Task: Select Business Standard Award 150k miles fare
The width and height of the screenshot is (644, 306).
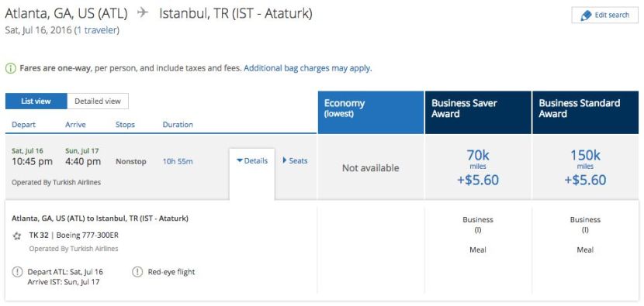Action: coord(585,167)
